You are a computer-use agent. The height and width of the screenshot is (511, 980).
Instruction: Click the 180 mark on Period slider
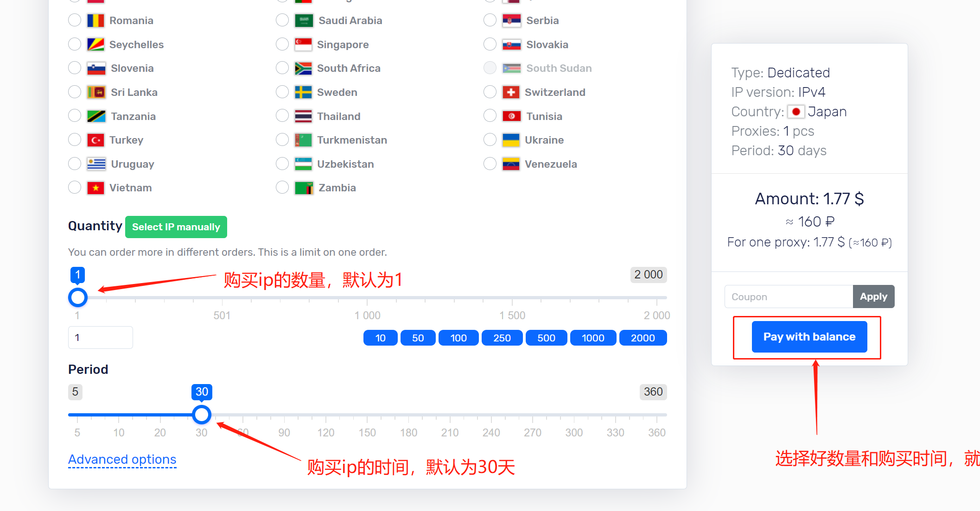click(409, 433)
